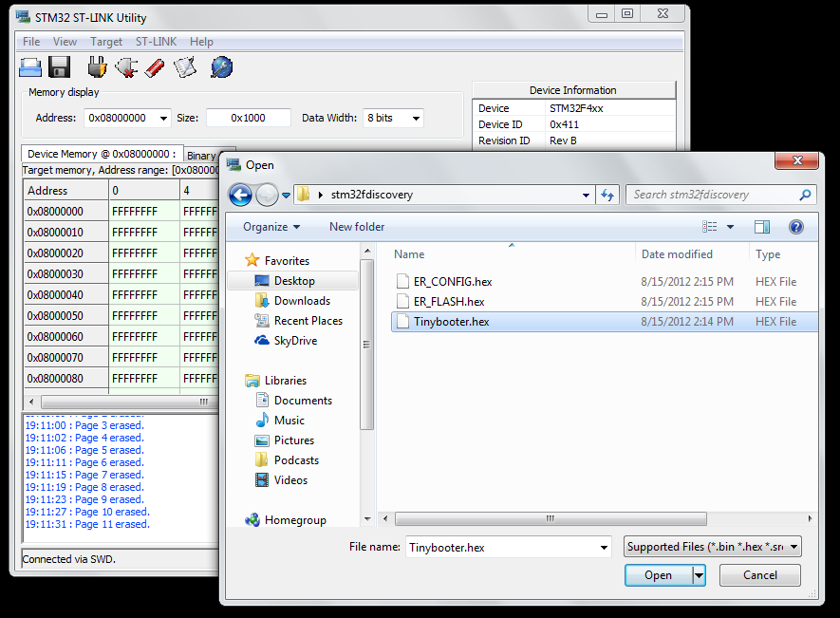Click the SkyDrive cloud icon

point(262,341)
